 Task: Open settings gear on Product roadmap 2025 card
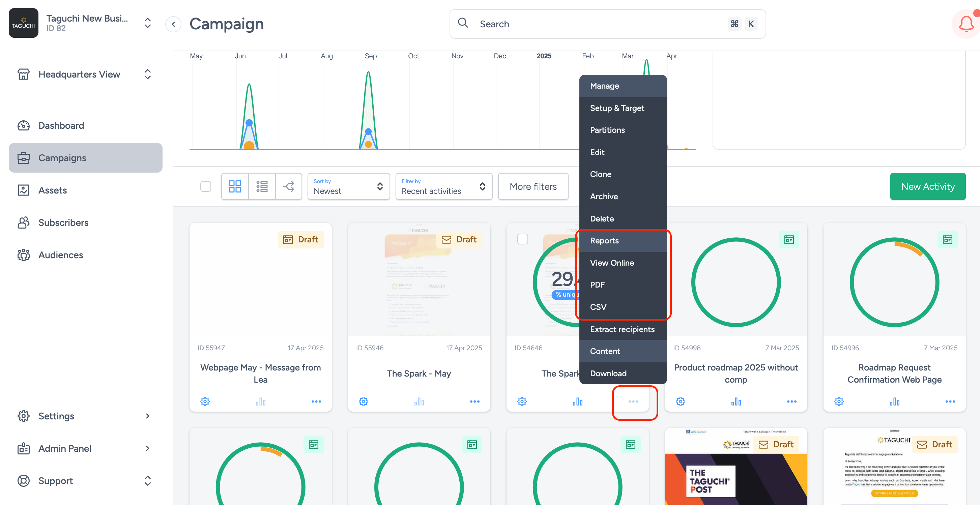[680, 401]
